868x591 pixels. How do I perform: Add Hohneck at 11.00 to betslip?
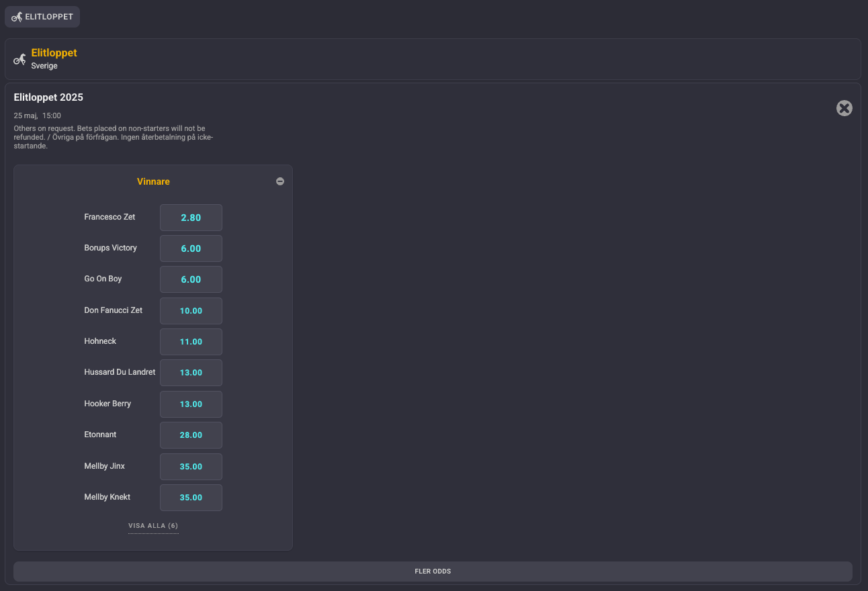[191, 342]
